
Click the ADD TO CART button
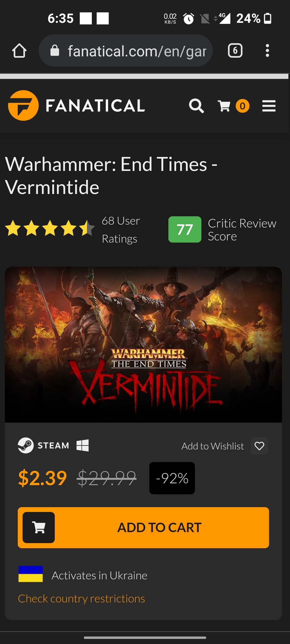pos(143,528)
